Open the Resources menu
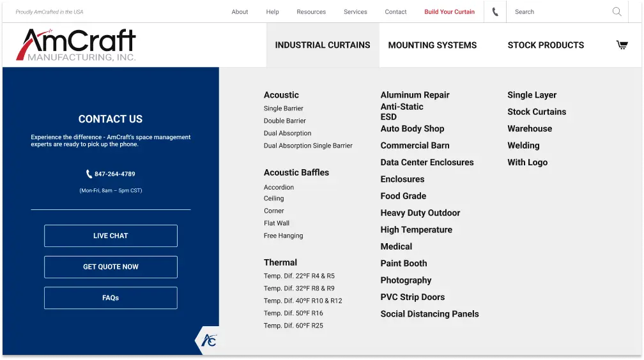This screenshot has width=644, height=360. pos(311,12)
